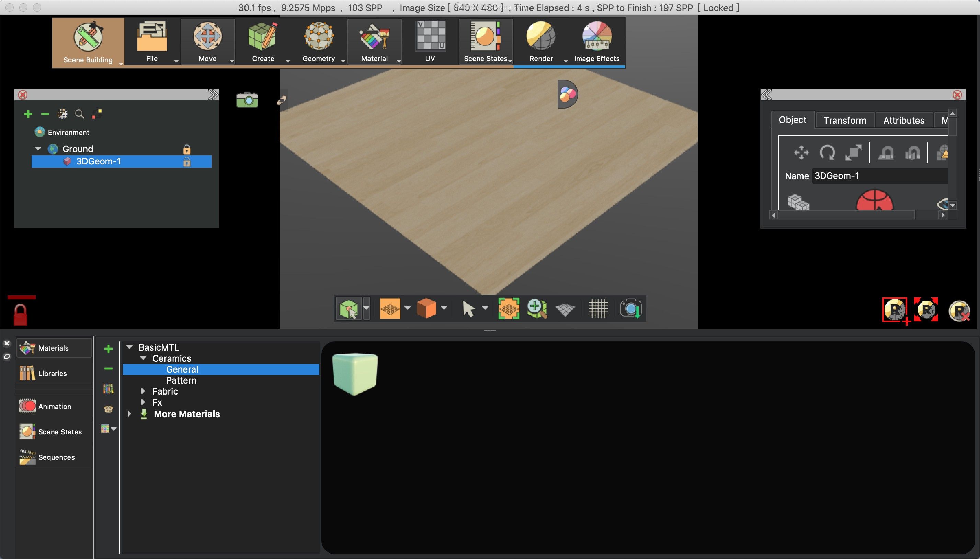The image size is (980, 559).
Task: Open the Materials sidebar tab
Action: pyautogui.click(x=54, y=348)
